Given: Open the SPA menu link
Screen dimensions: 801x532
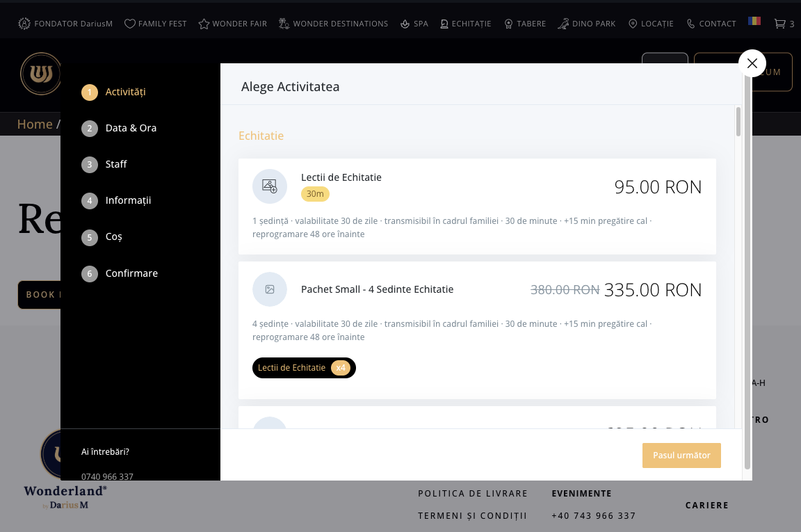Looking at the screenshot, I should pos(414,24).
